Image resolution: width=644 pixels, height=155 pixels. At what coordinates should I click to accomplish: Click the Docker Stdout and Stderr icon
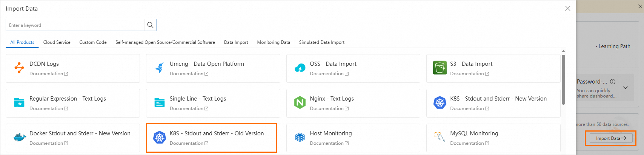(x=19, y=138)
